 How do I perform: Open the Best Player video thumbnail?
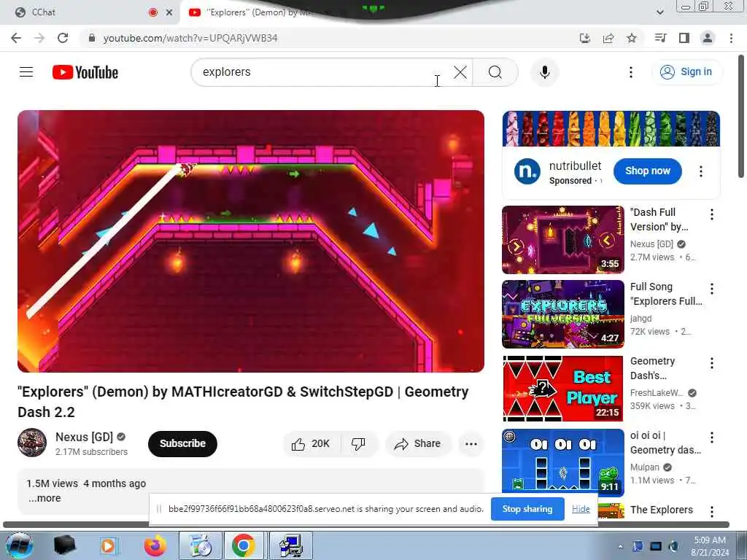[562, 389]
